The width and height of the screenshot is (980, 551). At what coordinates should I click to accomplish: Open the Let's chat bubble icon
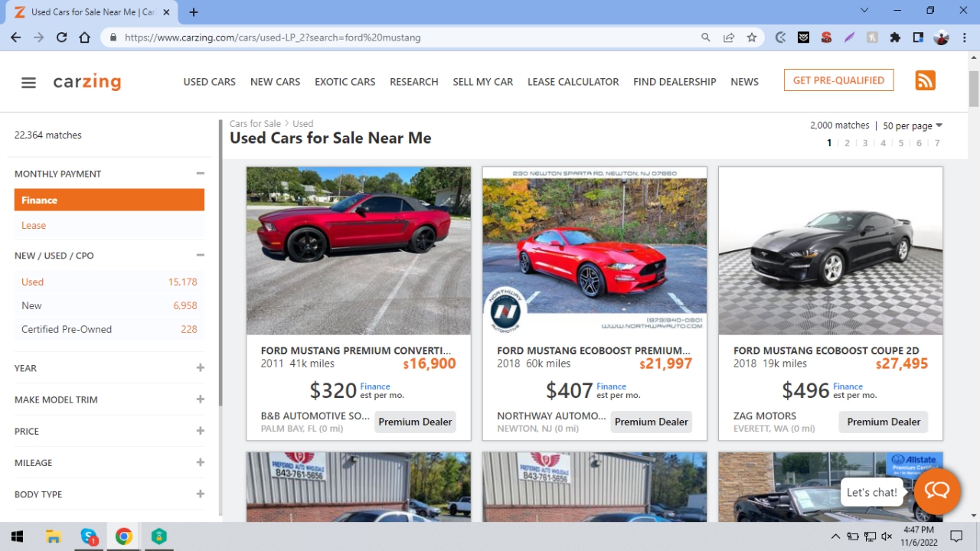(937, 491)
